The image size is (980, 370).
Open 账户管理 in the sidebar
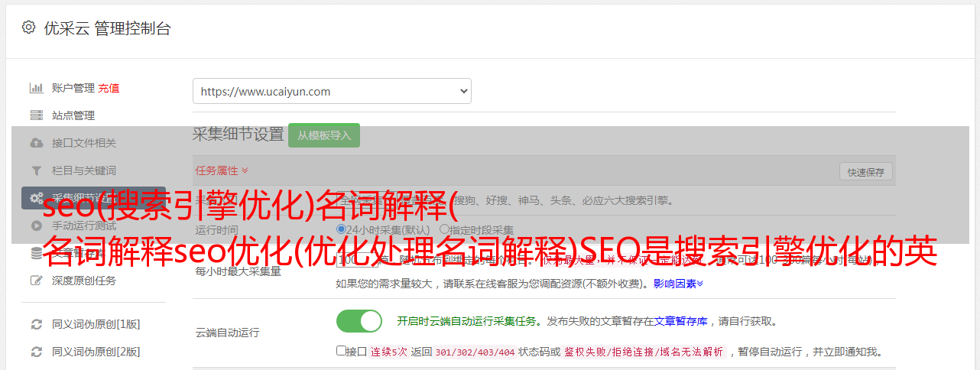pyautogui.click(x=73, y=88)
